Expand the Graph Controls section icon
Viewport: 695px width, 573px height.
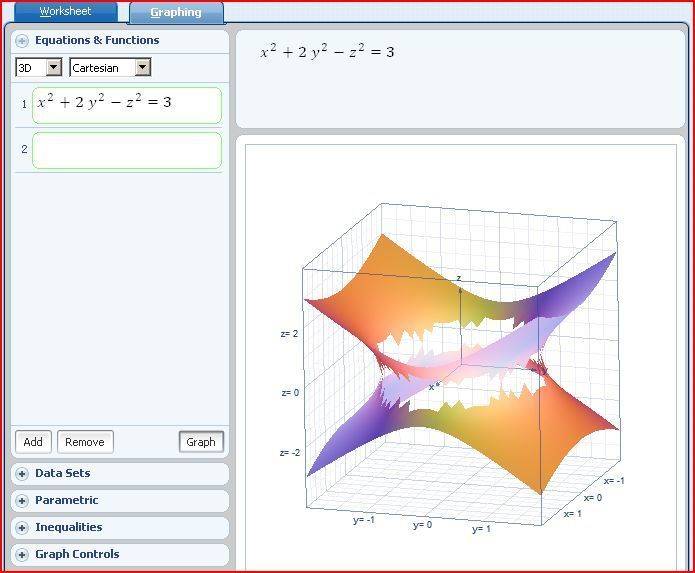(22, 555)
